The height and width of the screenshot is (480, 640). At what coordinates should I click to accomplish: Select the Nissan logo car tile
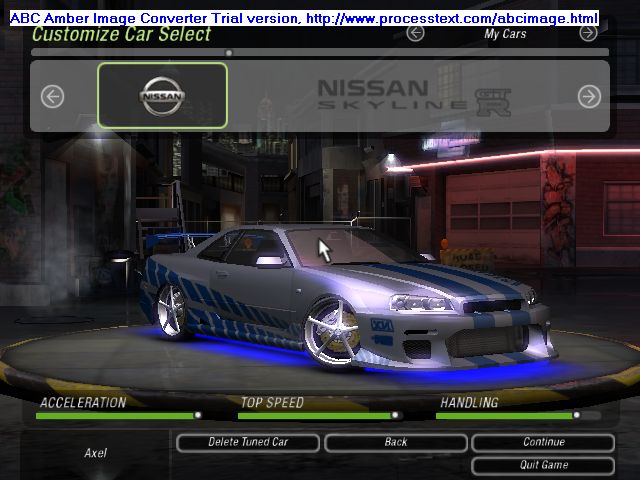[162, 96]
